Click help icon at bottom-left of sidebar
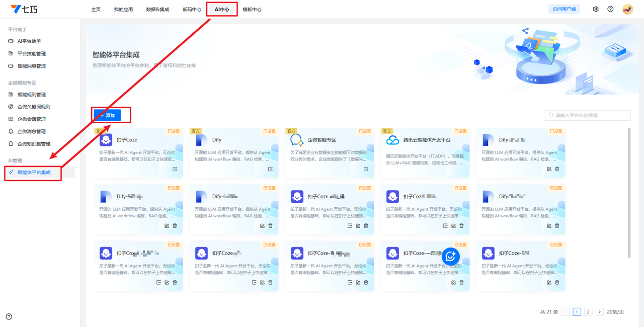The width and height of the screenshot is (644, 327). tap(9, 316)
